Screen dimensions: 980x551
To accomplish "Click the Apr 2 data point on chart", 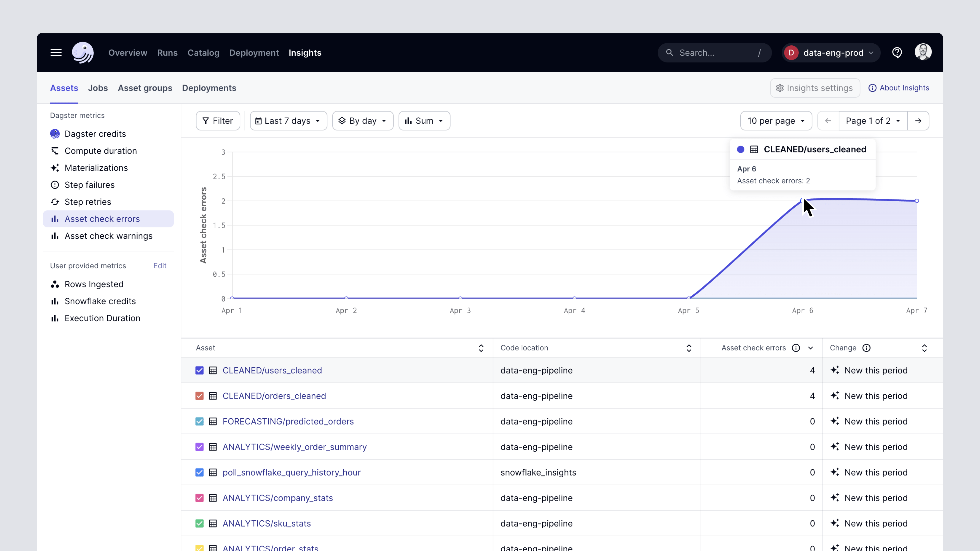I will tap(346, 298).
